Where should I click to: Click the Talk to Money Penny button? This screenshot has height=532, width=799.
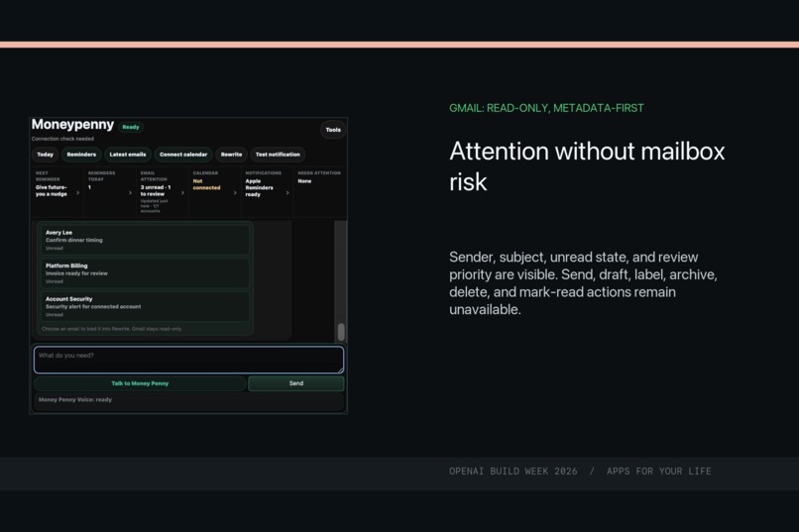tap(140, 383)
